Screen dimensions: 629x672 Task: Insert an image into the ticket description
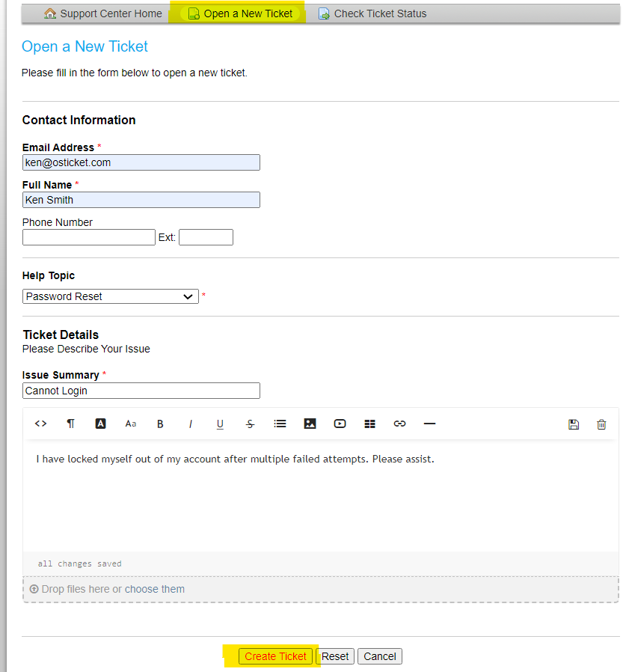coord(310,424)
